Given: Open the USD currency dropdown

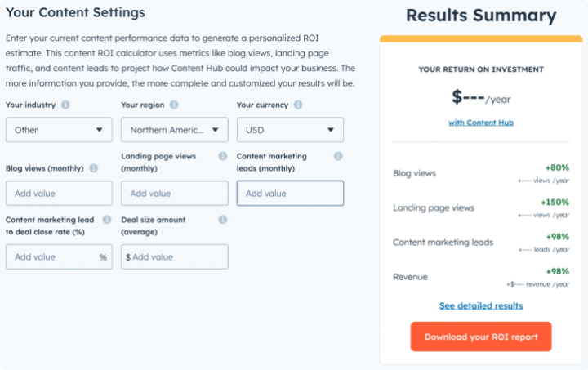Looking at the screenshot, I should click(290, 130).
